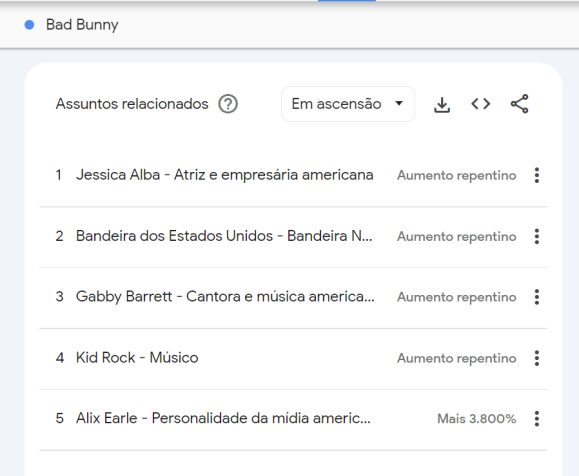Select the Bad Bunny search term

point(82,25)
